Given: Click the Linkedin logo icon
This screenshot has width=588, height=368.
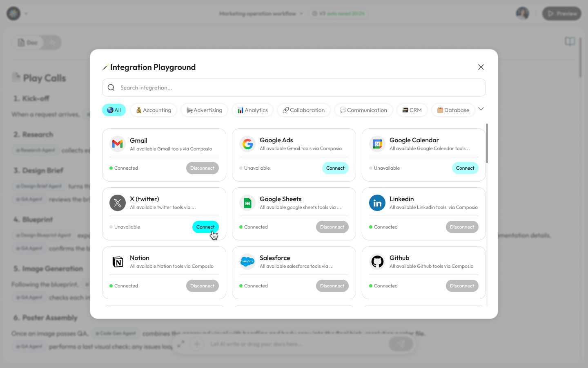Looking at the screenshot, I should coord(377,203).
